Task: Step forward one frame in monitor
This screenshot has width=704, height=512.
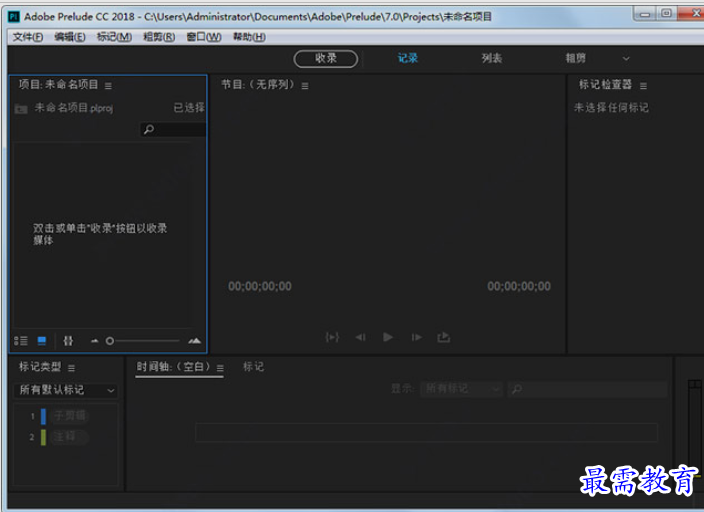Action: coord(416,337)
